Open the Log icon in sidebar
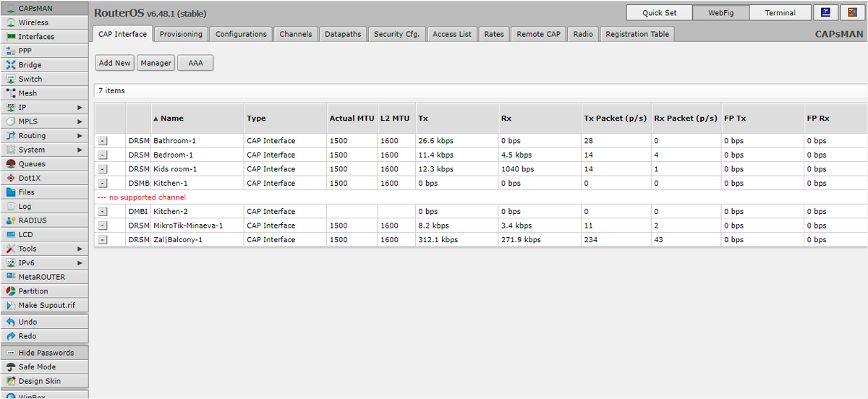Viewport: 868px width, 399px height. [11, 206]
